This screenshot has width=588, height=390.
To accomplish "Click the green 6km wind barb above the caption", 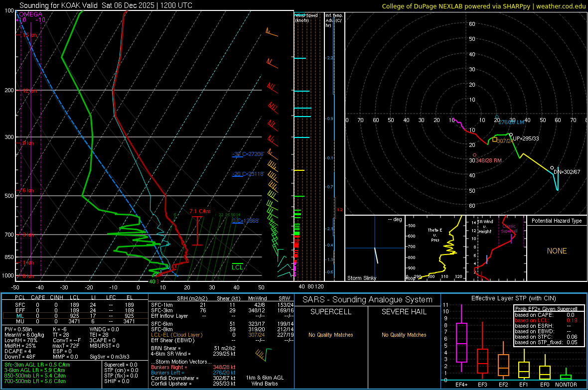I will (268, 355).
